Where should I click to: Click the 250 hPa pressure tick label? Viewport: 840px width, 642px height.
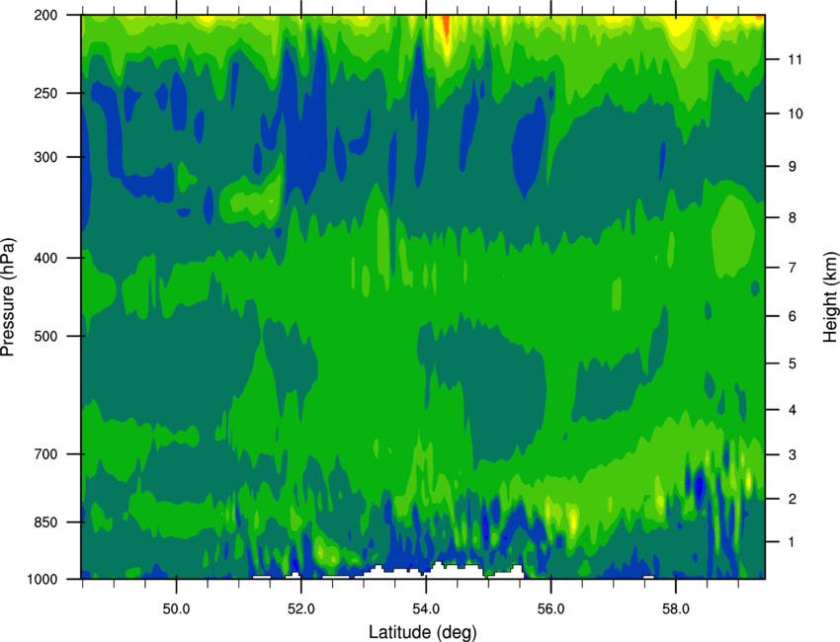pyautogui.click(x=45, y=93)
